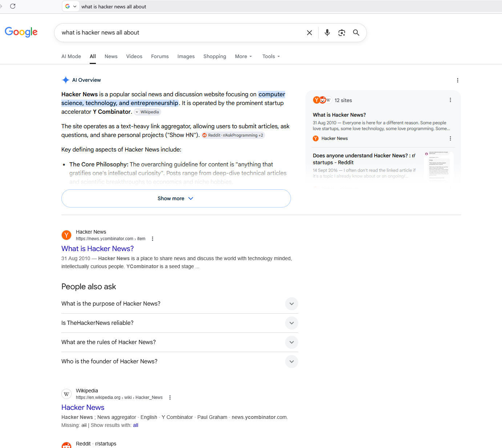Open three-dot menu beside 12 sites
The image size is (502, 448).
pos(450,100)
